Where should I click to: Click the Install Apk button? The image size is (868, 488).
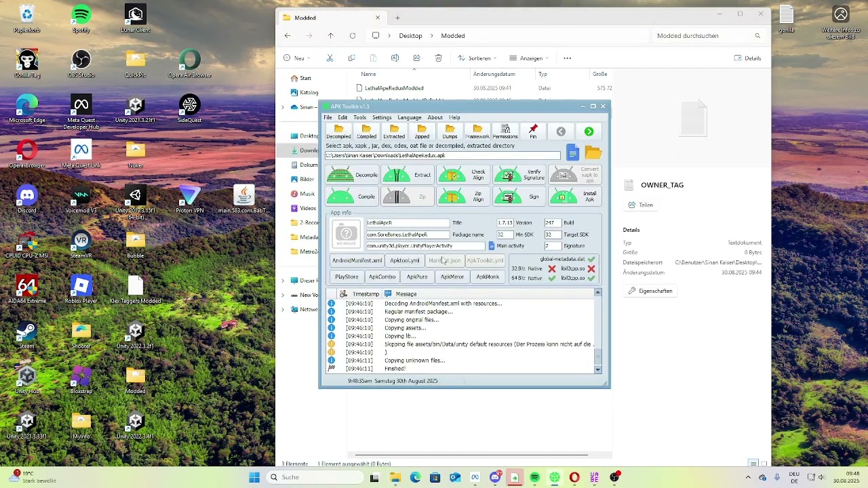tap(575, 197)
